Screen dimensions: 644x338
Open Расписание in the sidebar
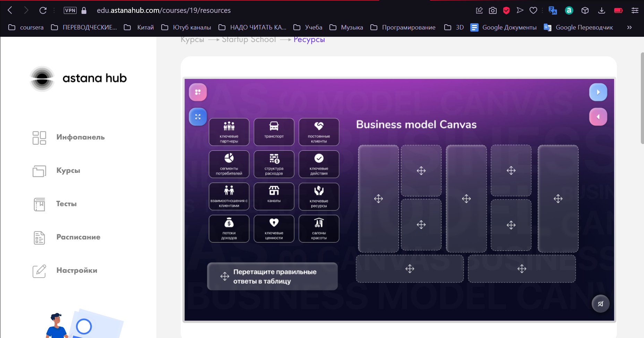pos(66,237)
